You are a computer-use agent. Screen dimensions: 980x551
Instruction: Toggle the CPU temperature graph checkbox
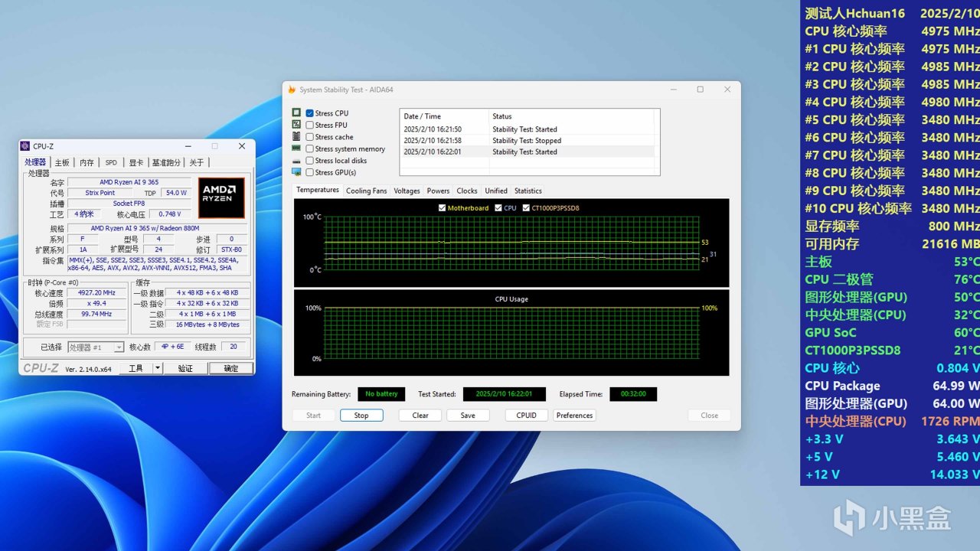(x=498, y=208)
